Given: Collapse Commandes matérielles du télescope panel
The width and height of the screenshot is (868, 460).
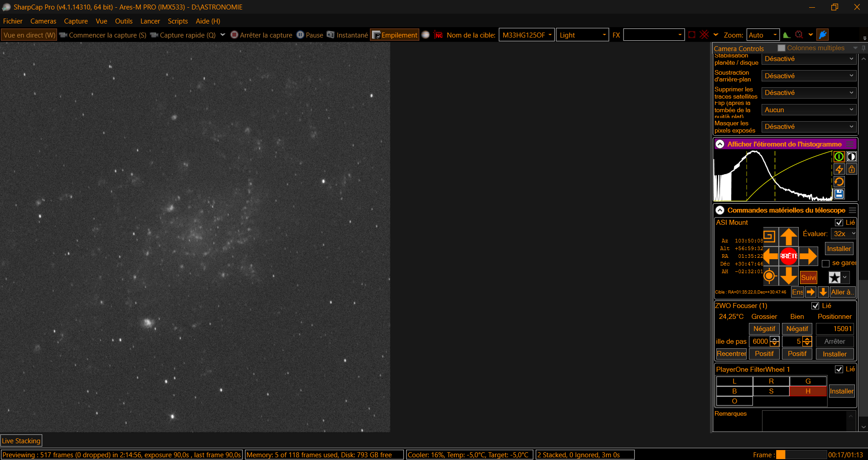Looking at the screenshot, I should pyautogui.click(x=719, y=210).
